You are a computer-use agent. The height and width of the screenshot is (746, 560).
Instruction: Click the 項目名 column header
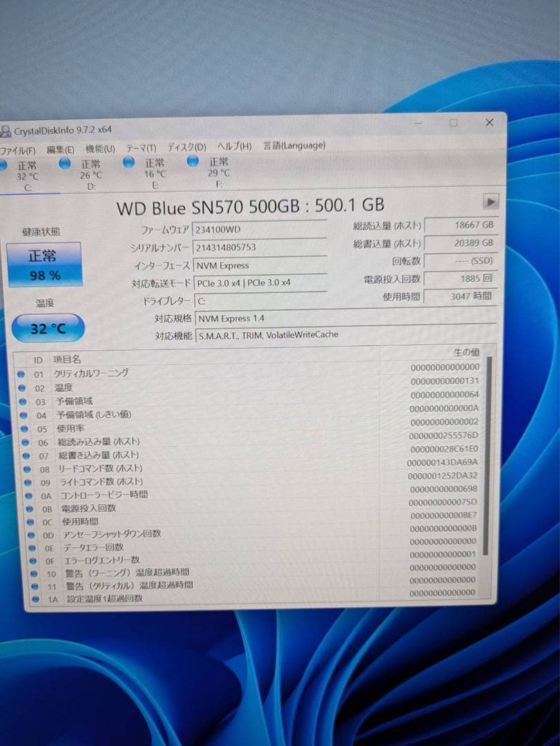pyautogui.click(x=66, y=360)
